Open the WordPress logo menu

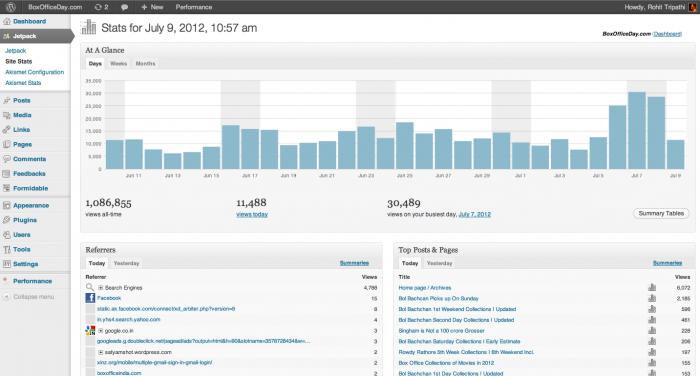pos(10,7)
